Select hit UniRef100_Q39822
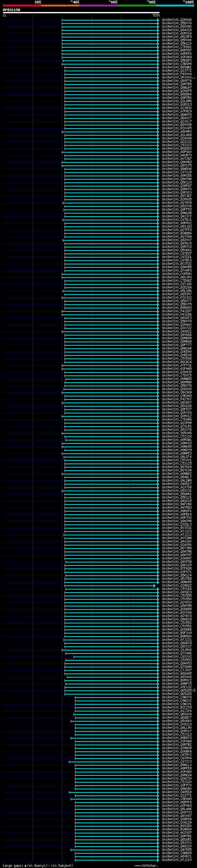The width and height of the screenshot is (197, 868). click(x=177, y=586)
